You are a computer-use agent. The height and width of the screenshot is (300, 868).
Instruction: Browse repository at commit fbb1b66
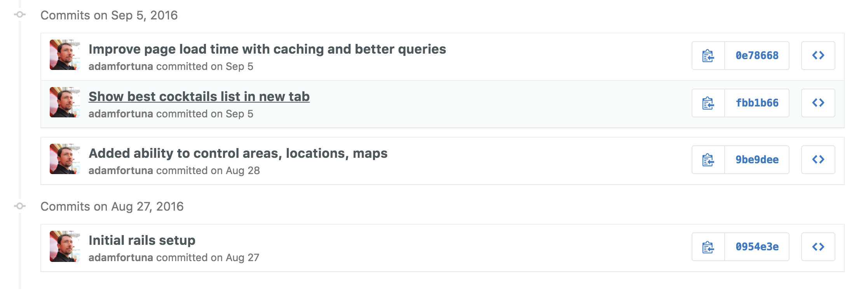pos(818,103)
